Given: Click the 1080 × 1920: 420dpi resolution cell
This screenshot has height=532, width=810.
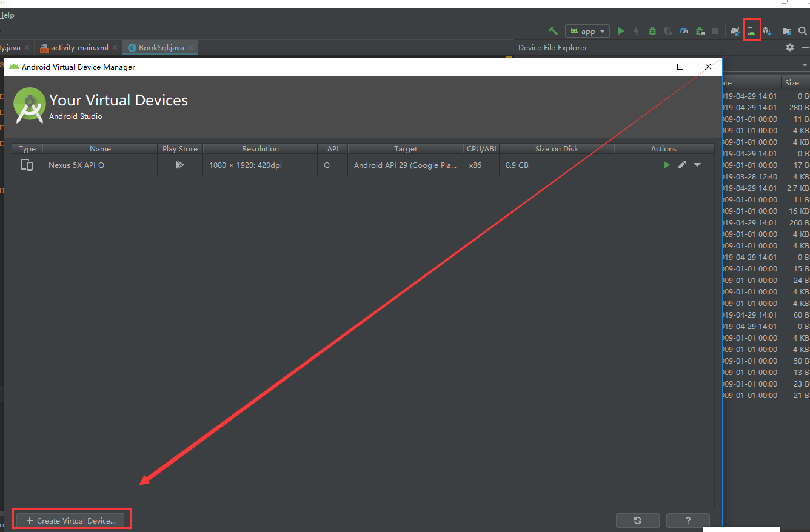Looking at the screenshot, I should 260,165.
